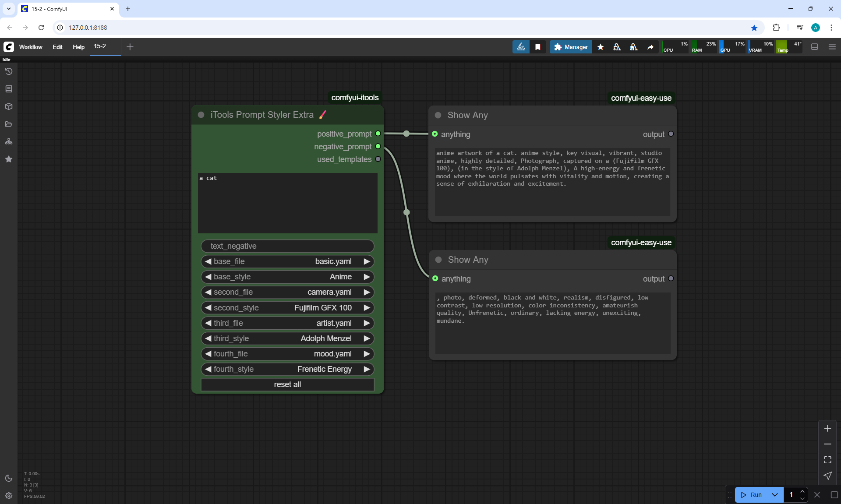This screenshot has height=504, width=841.
Task: Toggle the bottom panel icon
Action: pyautogui.click(x=814, y=47)
